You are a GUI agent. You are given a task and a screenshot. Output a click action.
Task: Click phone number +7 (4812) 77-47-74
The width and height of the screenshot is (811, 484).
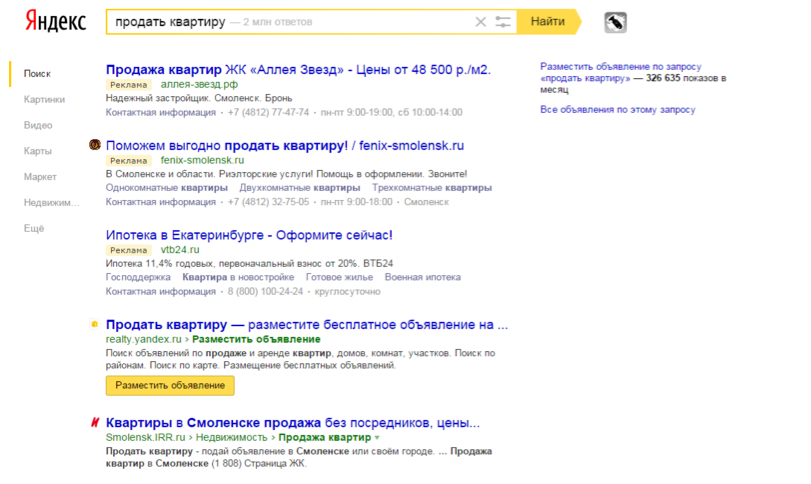tap(268, 112)
